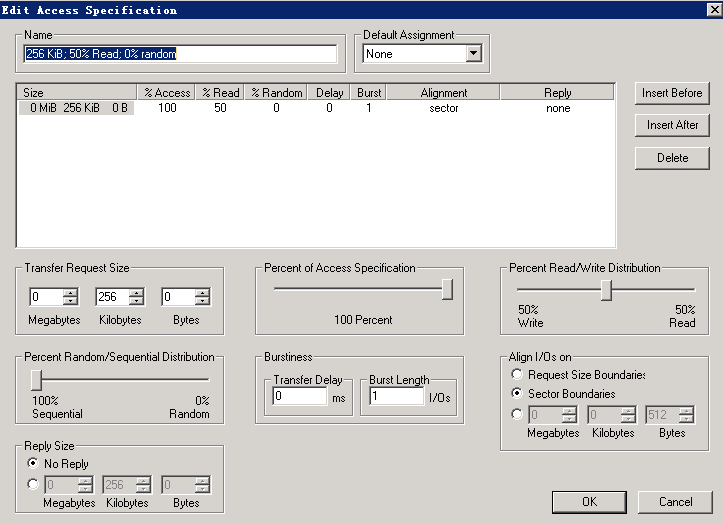Click the '100' access value cell
The image size is (723, 523).
click(167, 108)
